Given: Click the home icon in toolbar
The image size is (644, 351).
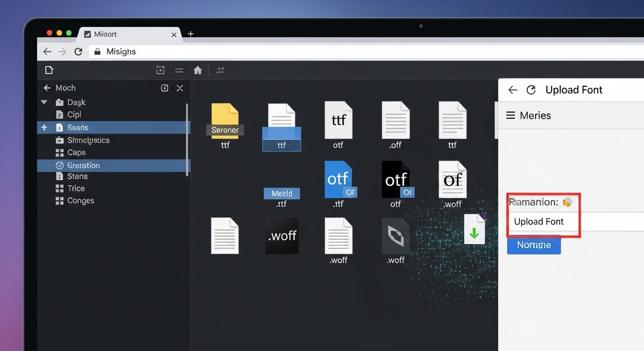Looking at the screenshot, I should 198,70.
